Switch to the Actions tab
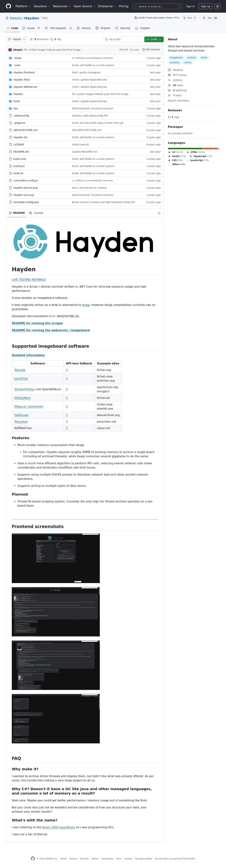 84,28
